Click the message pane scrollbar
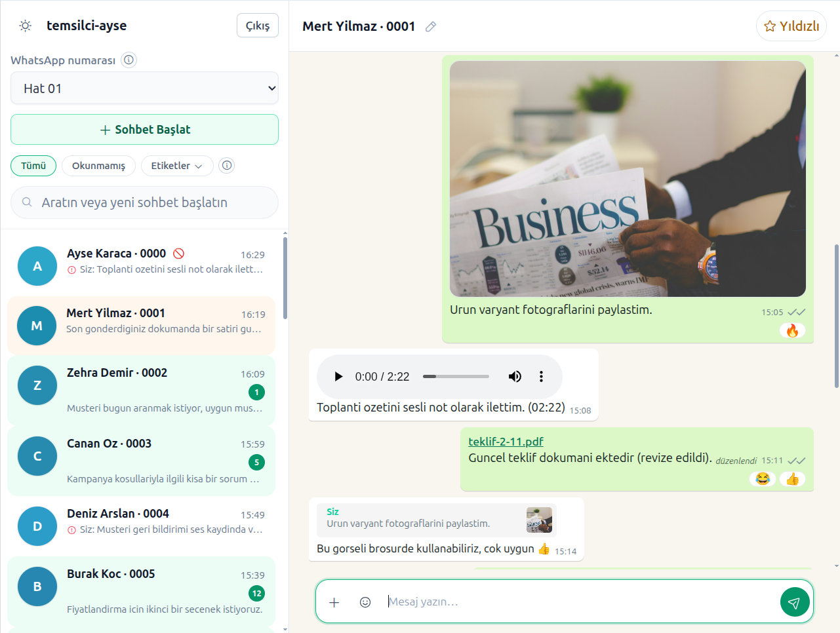 [836, 316]
